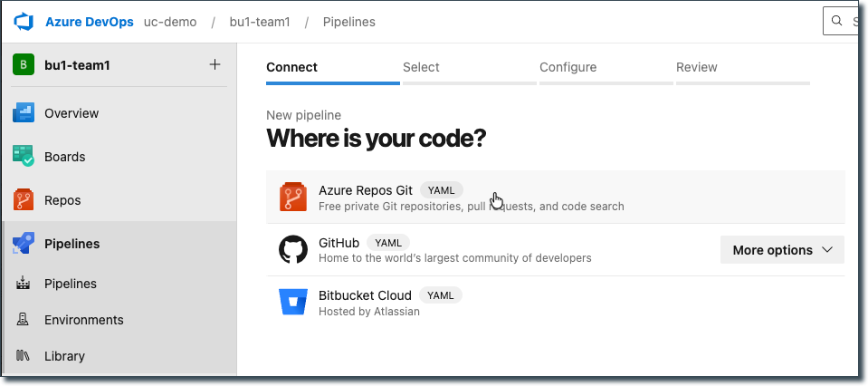Go to Repos via sidebar icon

(x=24, y=200)
